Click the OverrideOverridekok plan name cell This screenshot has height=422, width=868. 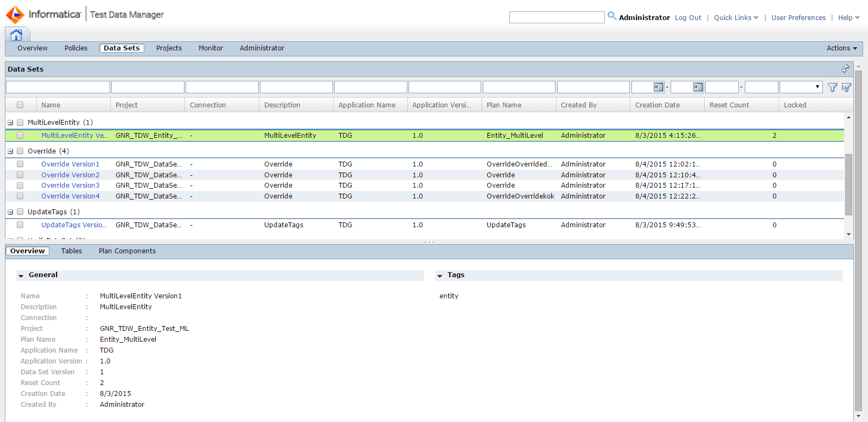coord(520,196)
